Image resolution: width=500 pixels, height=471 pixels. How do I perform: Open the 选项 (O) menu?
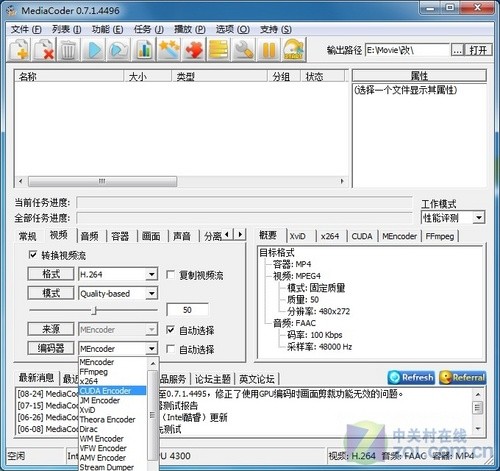(232, 29)
